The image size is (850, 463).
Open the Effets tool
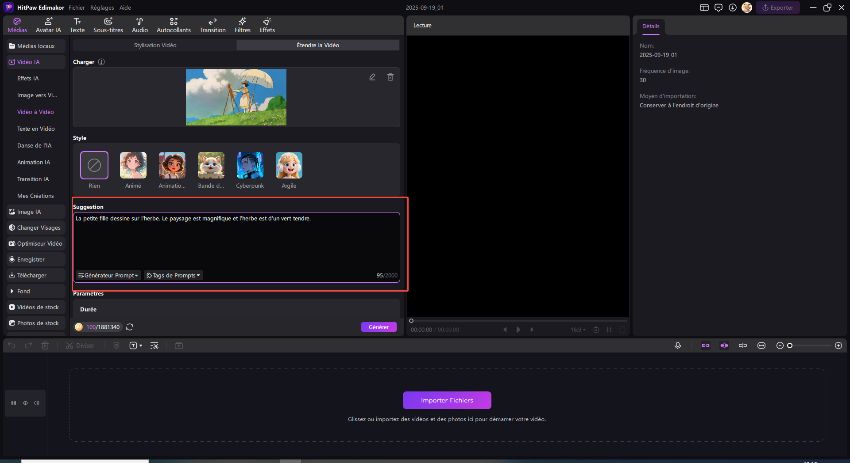[x=267, y=25]
